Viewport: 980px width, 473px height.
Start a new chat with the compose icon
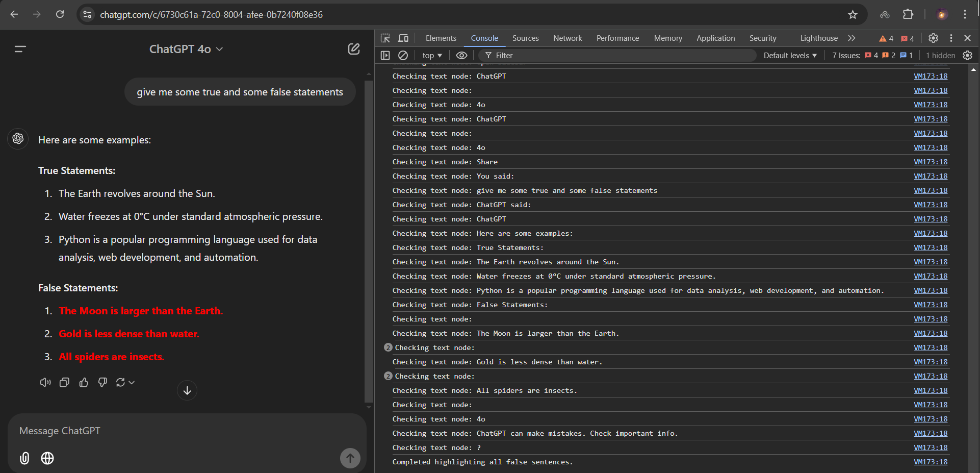(x=354, y=49)
